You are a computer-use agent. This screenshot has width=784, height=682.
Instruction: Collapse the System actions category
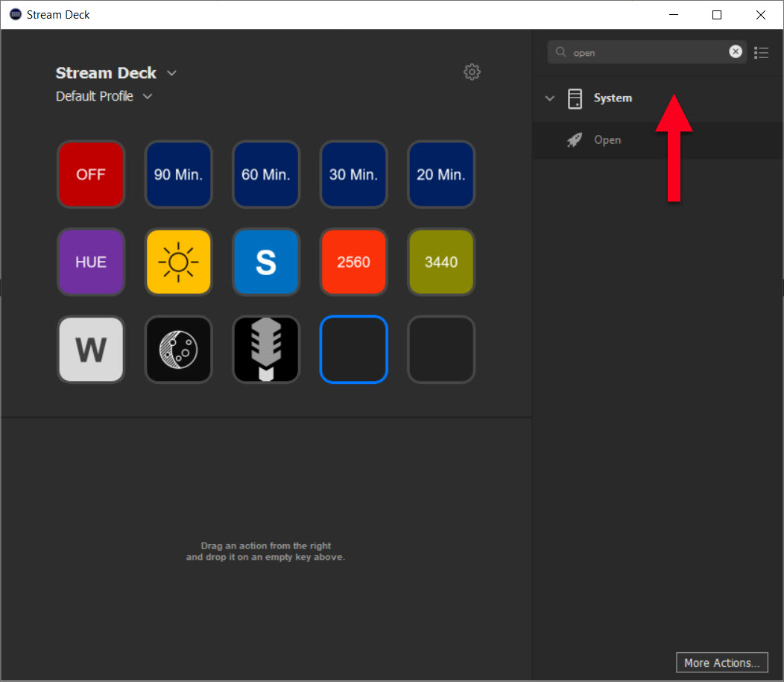click(550, 98)
